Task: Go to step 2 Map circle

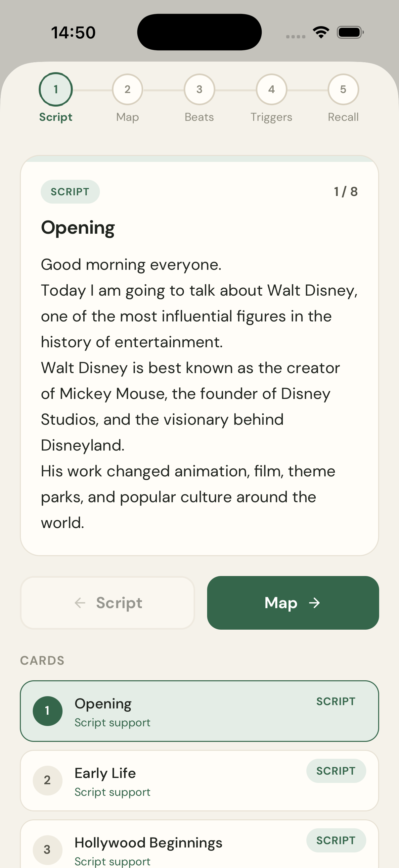Action: [x=127, y=89]
